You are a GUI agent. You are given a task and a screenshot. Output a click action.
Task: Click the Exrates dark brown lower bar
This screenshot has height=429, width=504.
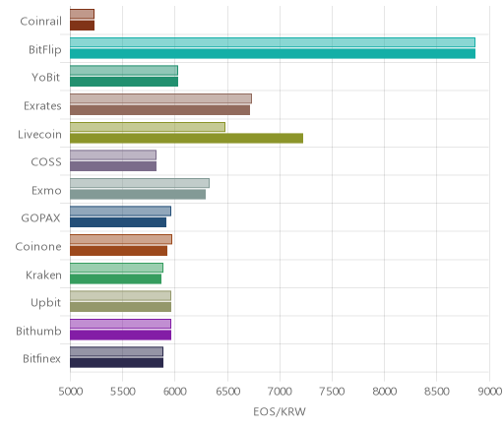point(159,110)
